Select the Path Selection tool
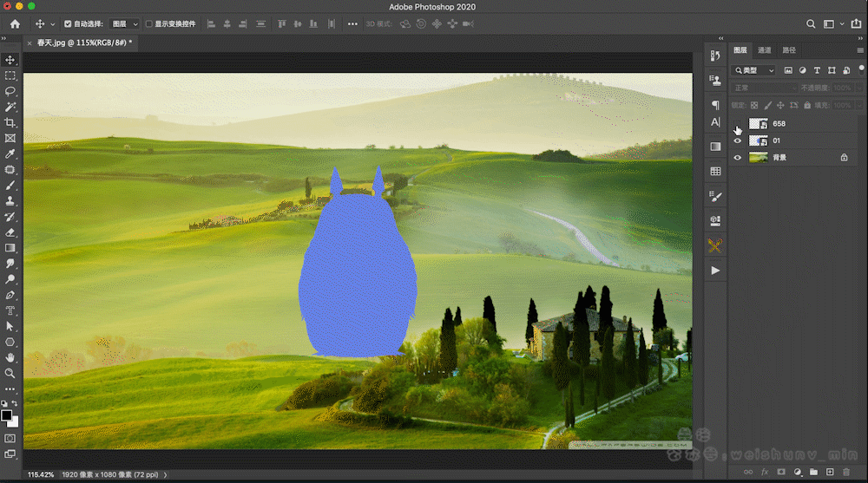Viewport: 868px width, 483px height. point(10,326)
